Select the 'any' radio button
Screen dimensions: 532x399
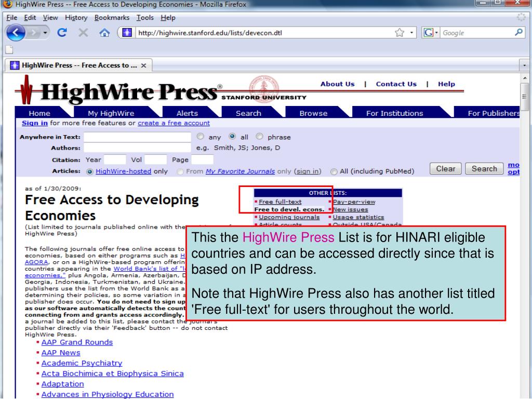pyautogui.click(x=201, y=137)
